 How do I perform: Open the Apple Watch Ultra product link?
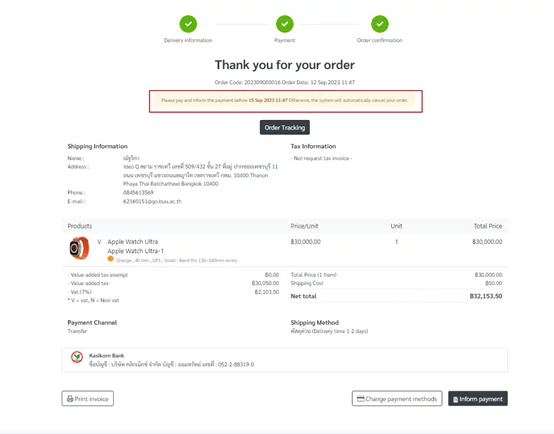132,242
